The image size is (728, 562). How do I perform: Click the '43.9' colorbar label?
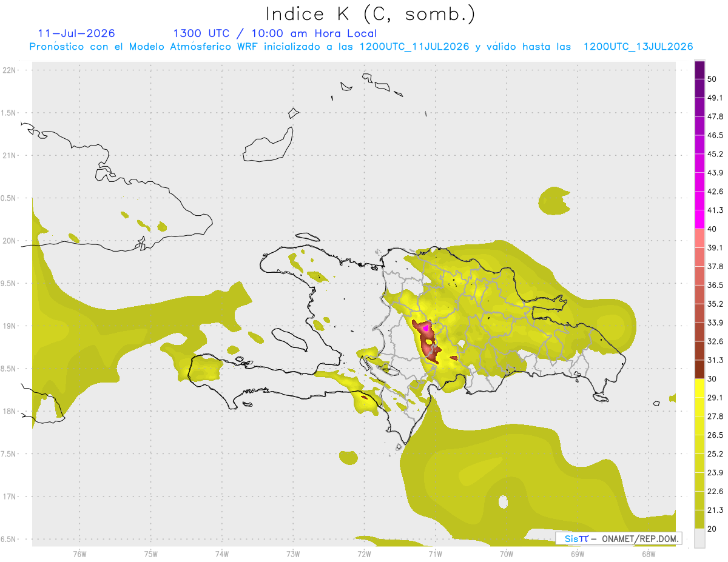(715, 173)
